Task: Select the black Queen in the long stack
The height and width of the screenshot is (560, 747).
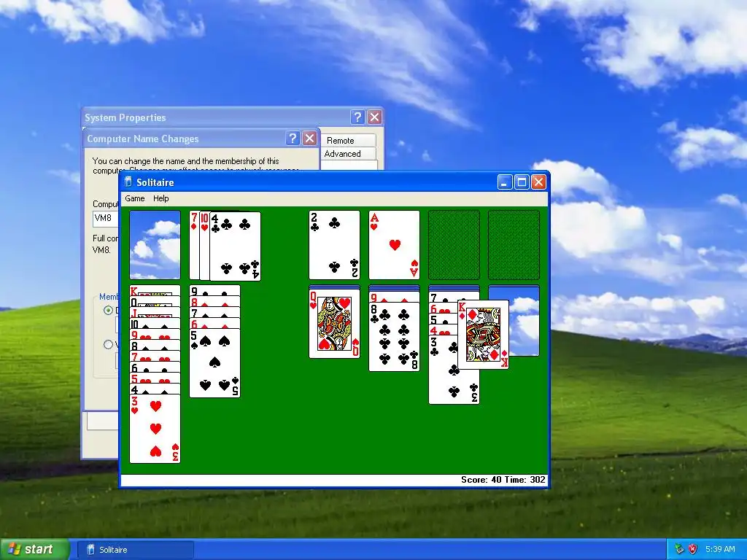Action: pos(155,301)
